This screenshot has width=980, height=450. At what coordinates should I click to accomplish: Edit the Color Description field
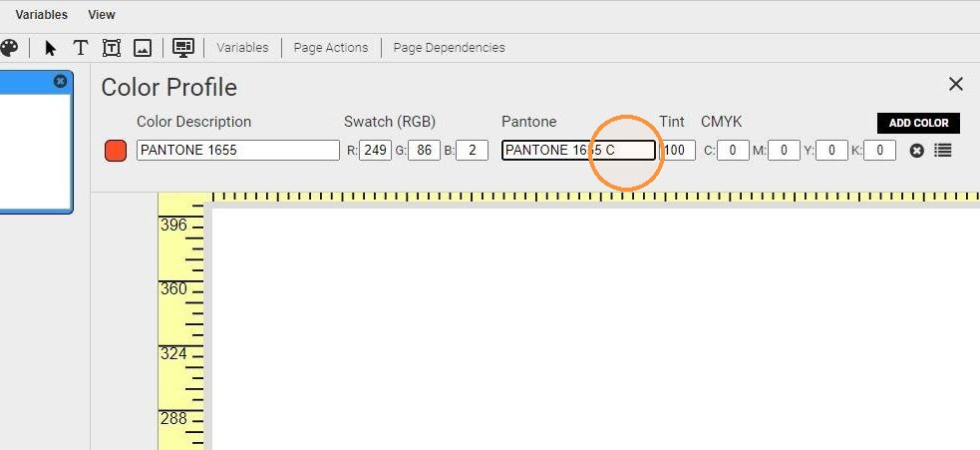238,151
